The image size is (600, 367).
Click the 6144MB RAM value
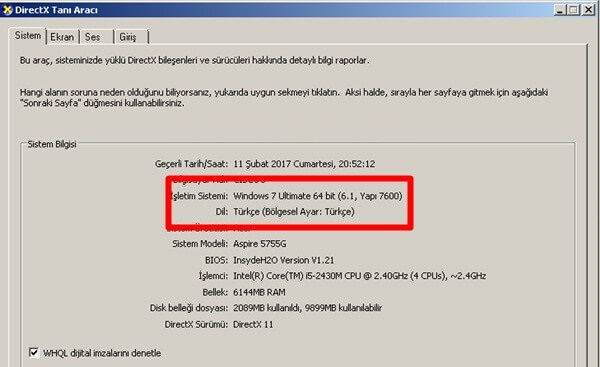[x=259, y=292]
